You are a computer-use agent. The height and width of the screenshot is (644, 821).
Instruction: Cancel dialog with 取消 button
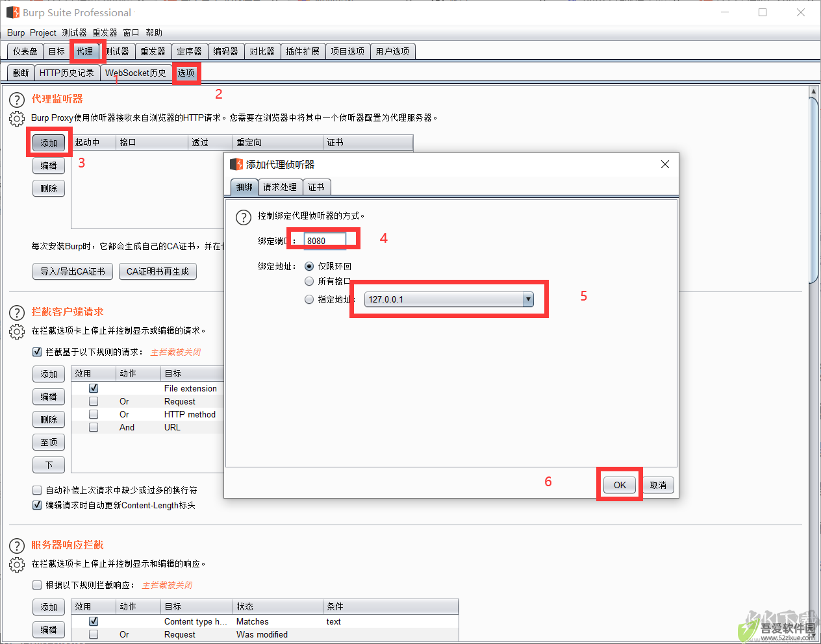point(658,485)
